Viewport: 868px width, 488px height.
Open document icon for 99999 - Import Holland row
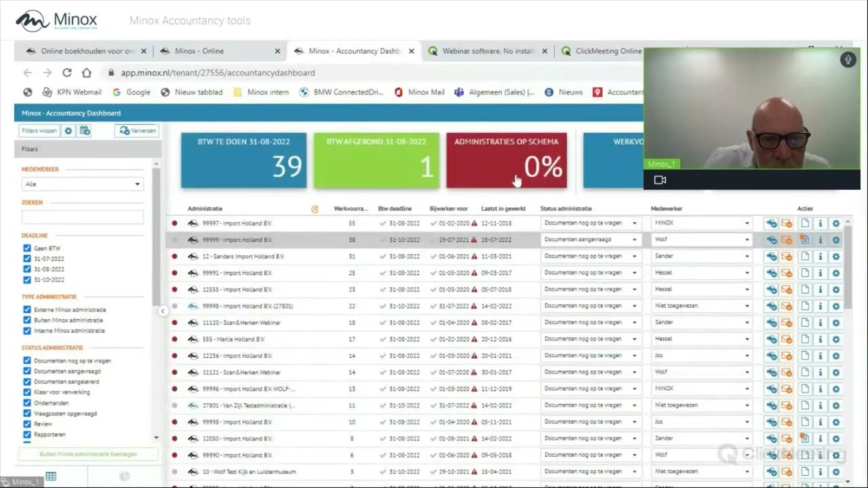tap(805, 240)
